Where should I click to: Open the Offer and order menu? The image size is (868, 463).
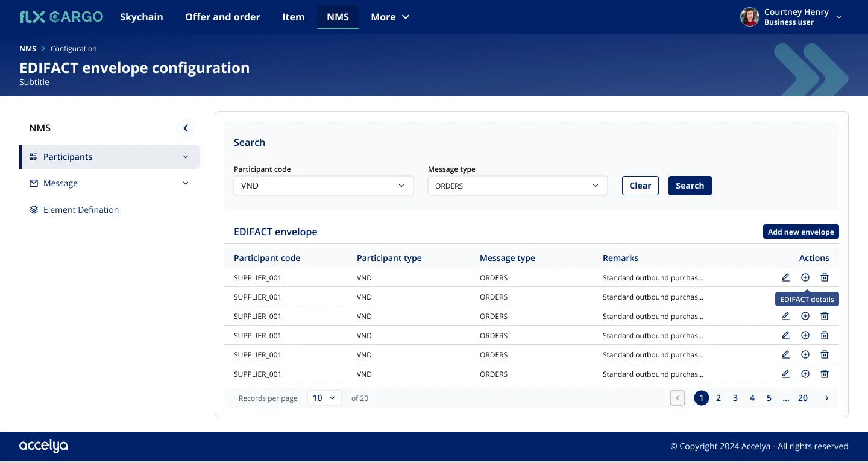[x=222, y=17]
